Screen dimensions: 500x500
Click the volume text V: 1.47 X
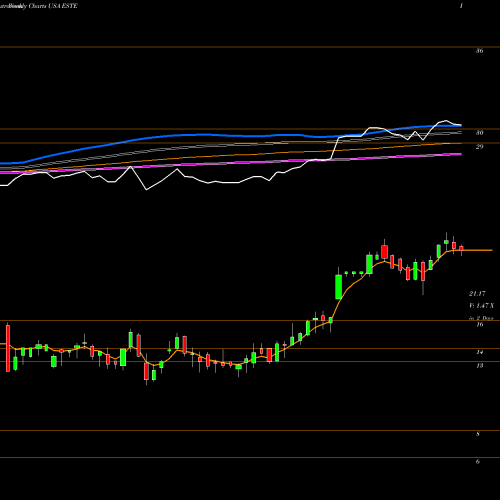481,306
